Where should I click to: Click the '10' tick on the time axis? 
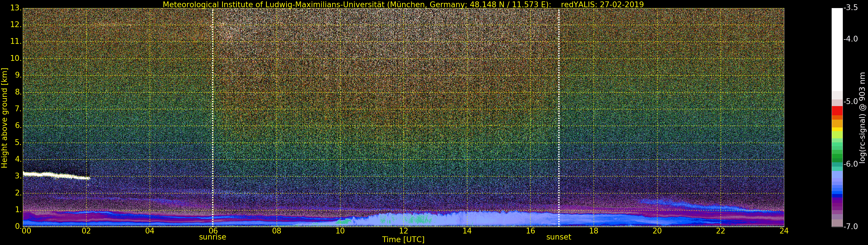[x=340, y=231]
